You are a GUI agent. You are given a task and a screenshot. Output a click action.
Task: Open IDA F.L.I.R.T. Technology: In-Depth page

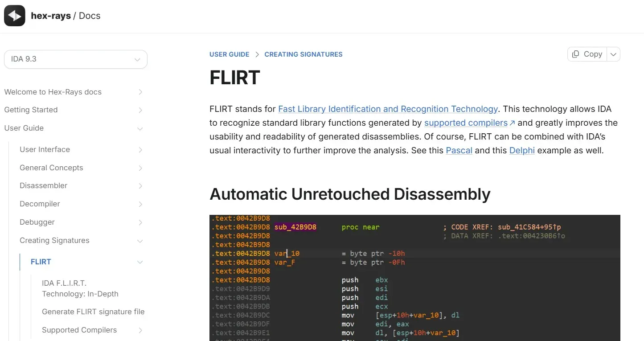coord(80,288)
